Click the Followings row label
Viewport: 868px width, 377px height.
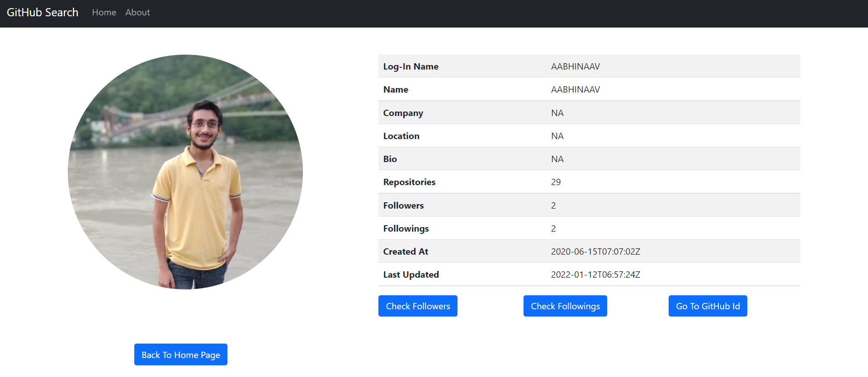(x=406, y=228)
